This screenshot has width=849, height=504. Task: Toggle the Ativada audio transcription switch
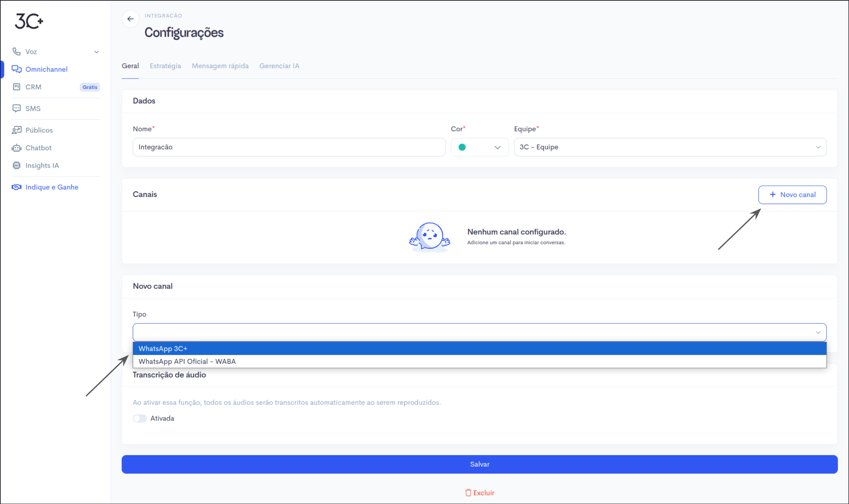139,419
